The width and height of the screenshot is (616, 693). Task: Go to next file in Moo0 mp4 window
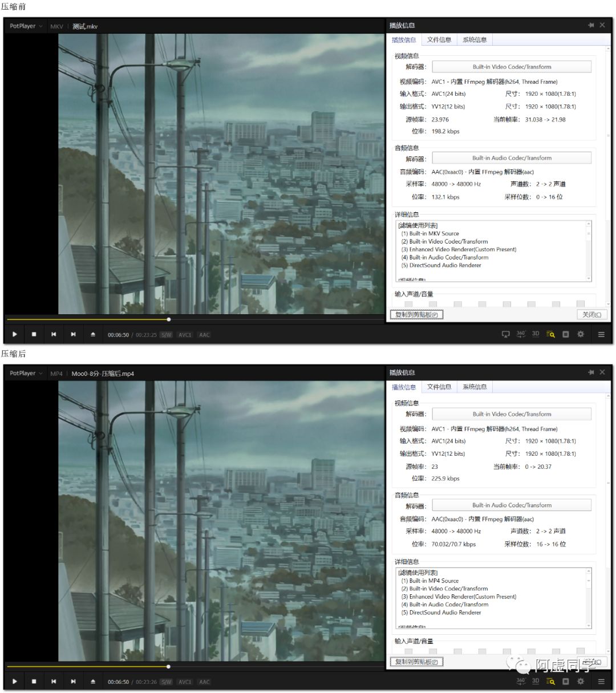73,681
